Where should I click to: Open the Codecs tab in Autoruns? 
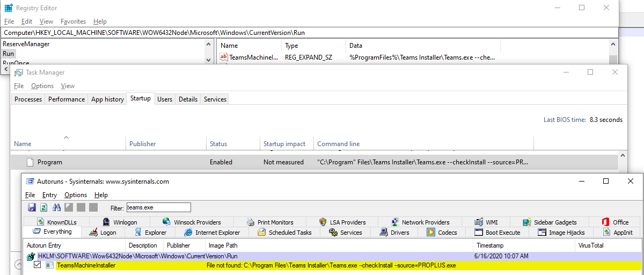pyautogui.click(x=442, y=233)
